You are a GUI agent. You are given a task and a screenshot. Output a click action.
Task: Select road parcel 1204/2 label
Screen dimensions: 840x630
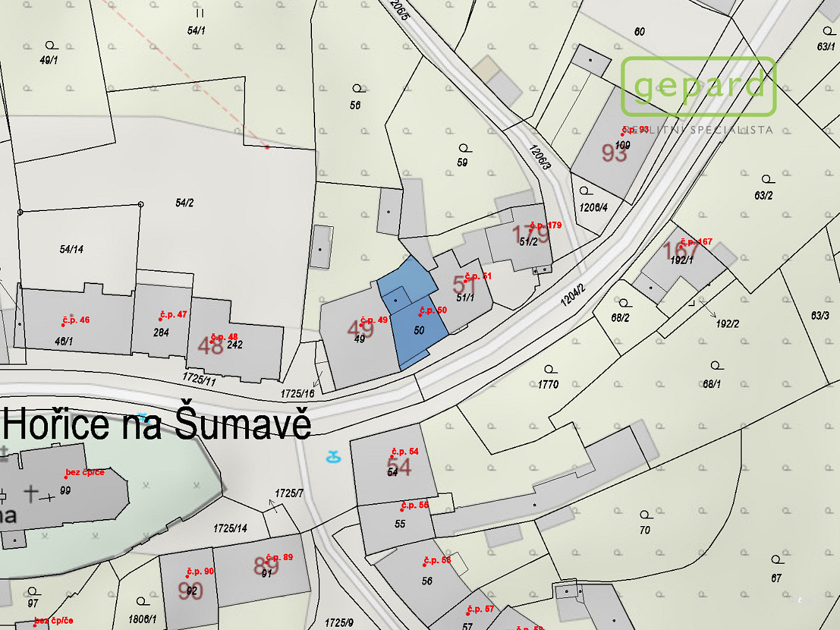tap(573, 295)
